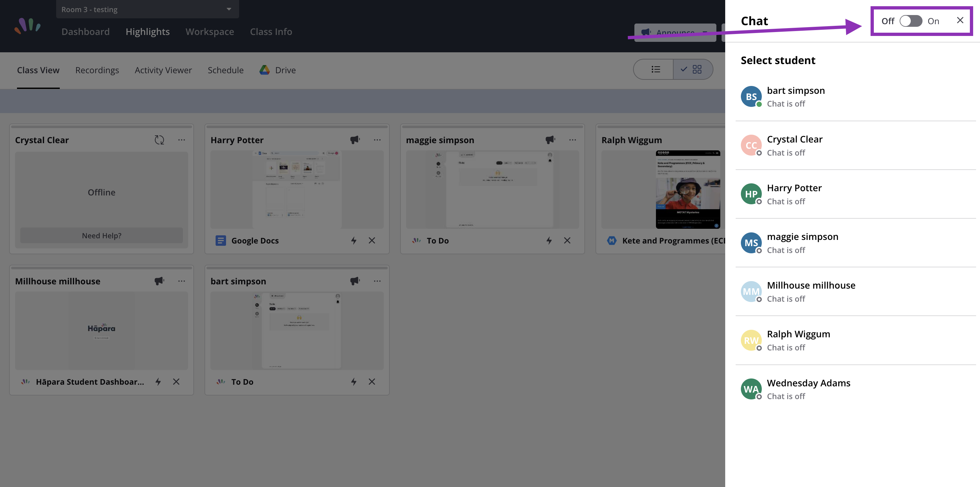Click the Announce button
Viewport: 980px width, 487px height.
[675, 33]
